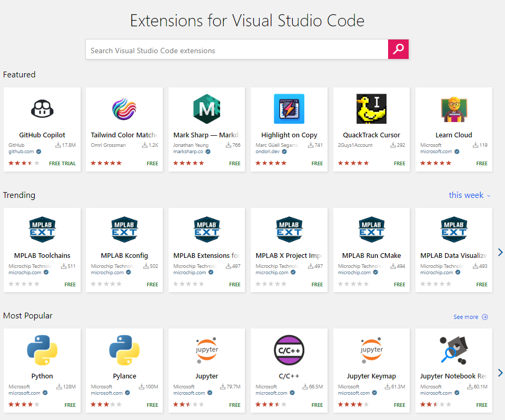Open the Pylance extension snake logo
Screen dimensions: 505x420
point(124,350)
